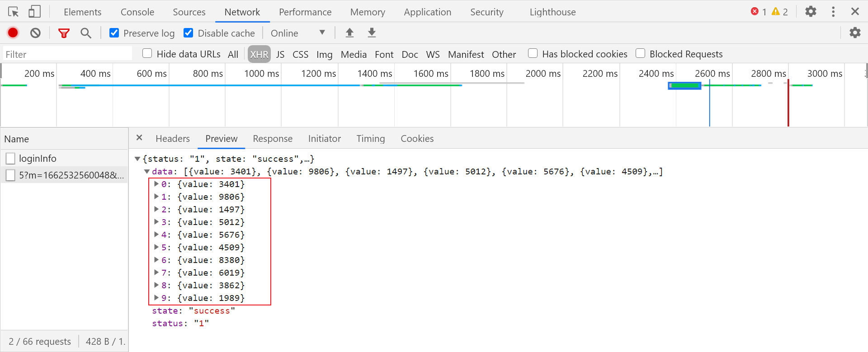Export HAR file with download arrow
The width and height of the screenshot is (868, 352).
[372, 33]
